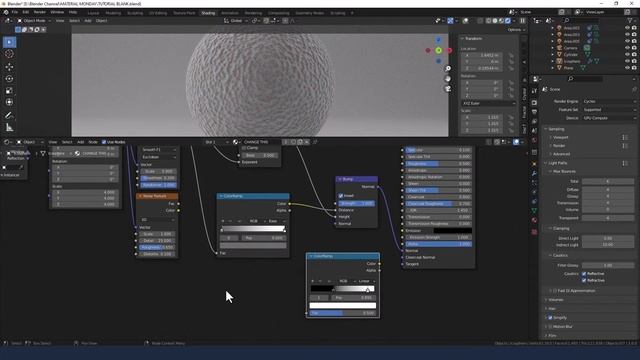Select the Transform tool in viewport toolbar
The width and height of the screenshot is (640, 360).
[x=9, y=102]
